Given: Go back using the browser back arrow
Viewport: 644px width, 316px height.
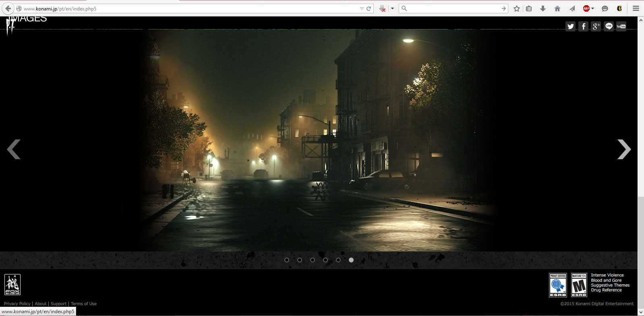Looking at the screenshot, I should [8, 8].
